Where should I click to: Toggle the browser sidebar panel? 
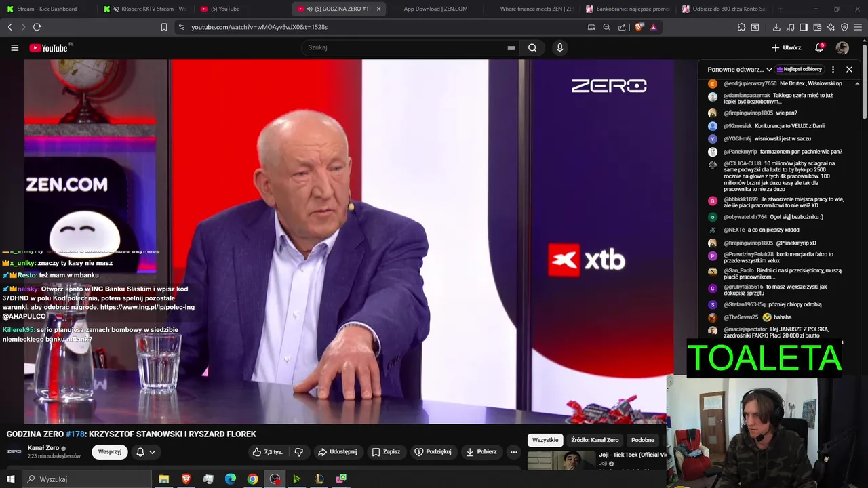tap(804, 27)
